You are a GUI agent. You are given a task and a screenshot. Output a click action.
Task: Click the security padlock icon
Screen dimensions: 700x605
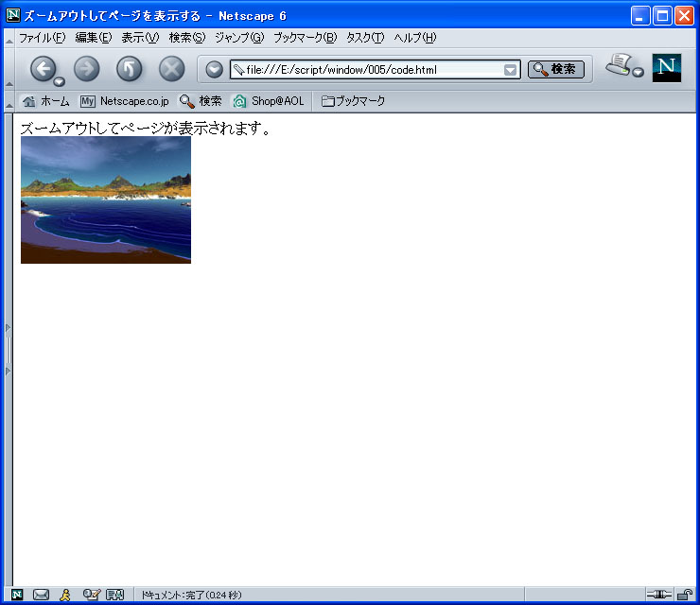click(684, 595)
